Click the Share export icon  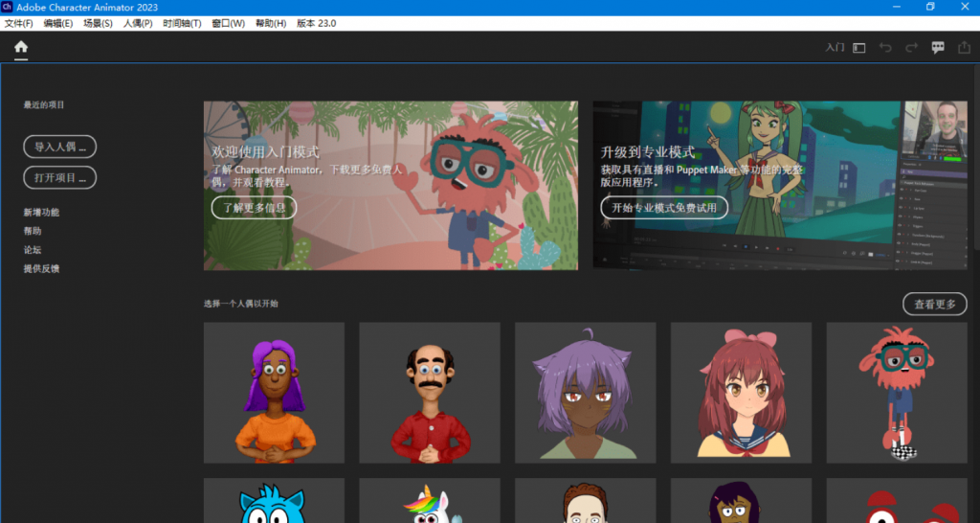(965, 48)
